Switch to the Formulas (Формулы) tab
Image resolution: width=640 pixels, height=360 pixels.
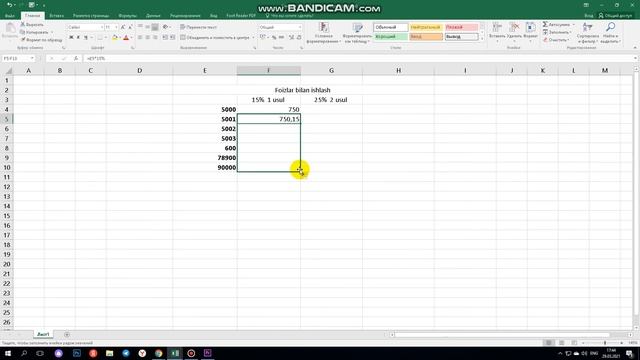[x=127, y=16]
